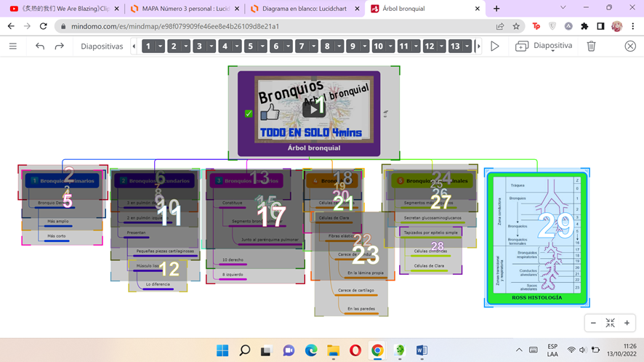Open Microsoft Edge from taskbar
644x362 pixels.
(x=311, y=350)
